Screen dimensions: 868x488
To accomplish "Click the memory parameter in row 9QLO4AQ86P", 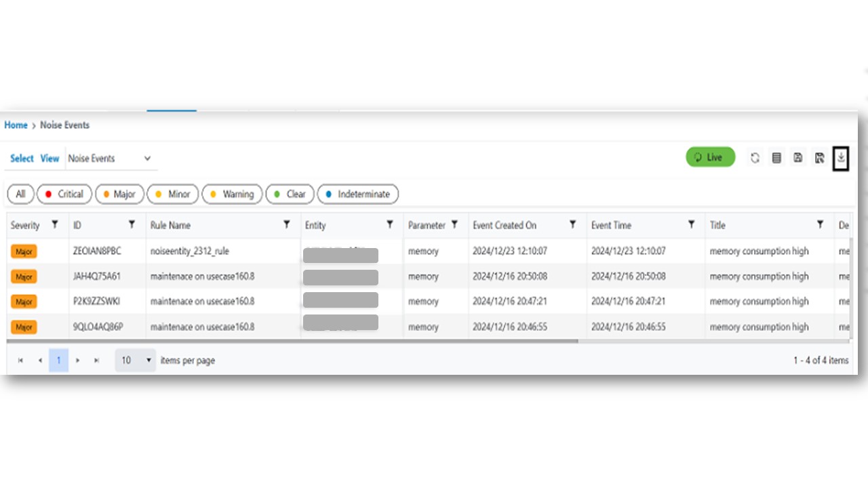I will pos(423,327).
